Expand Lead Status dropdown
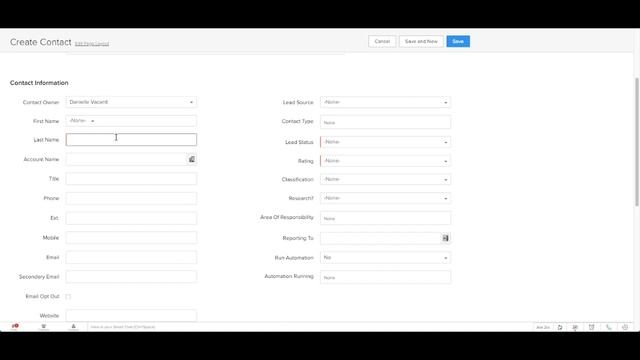The height and width of the screenshot is (360, 640). (385, 142)
